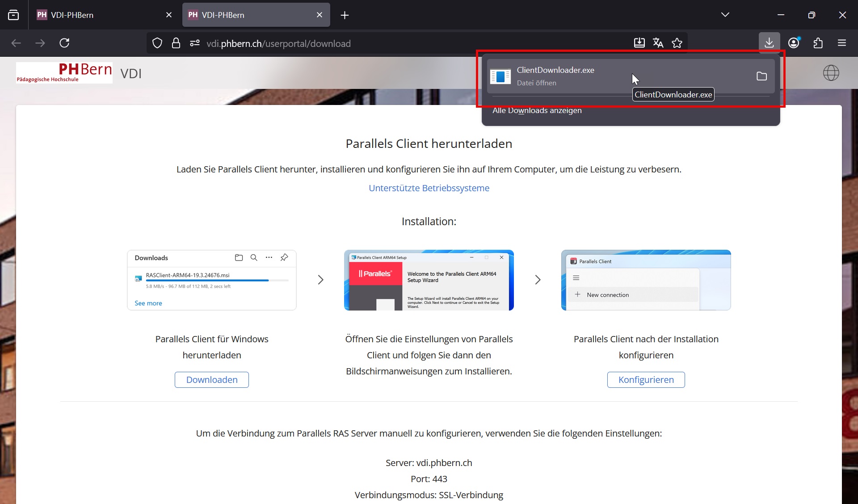Reload the current page
Screen dimensions: 858x504
tap(64, 43)
